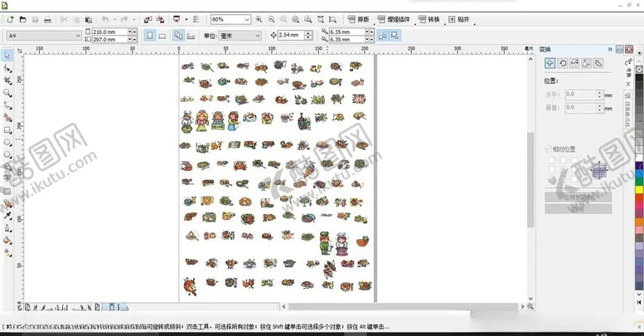Screen dimensions: 644x336
Task: Select the Text (字) tool
Action: click(x=7, y=178)
